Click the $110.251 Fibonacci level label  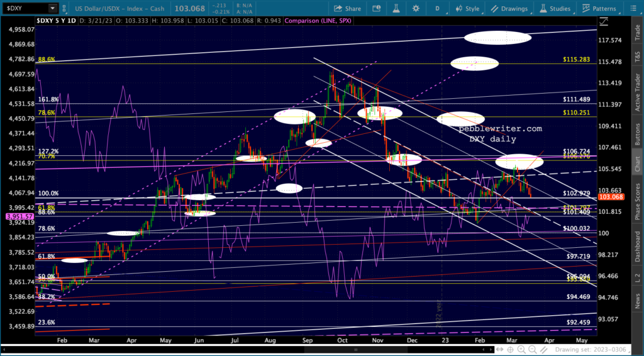576,113
